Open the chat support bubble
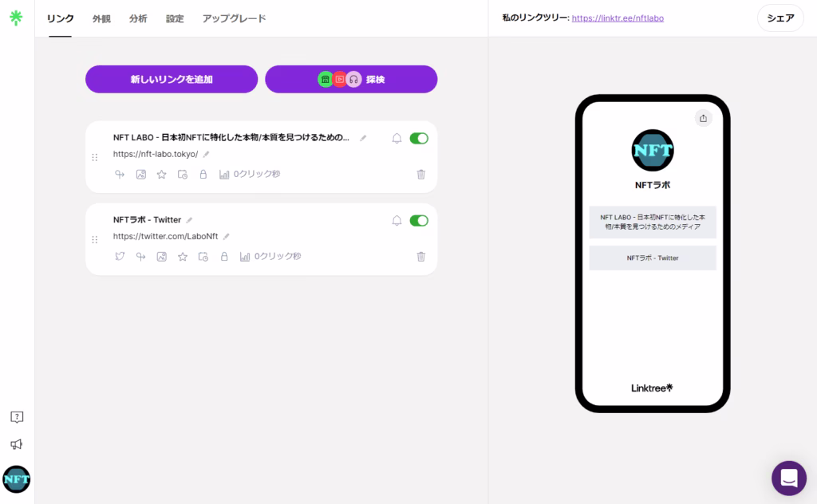This screenshot has height=504, width=817. coord(789,478)
